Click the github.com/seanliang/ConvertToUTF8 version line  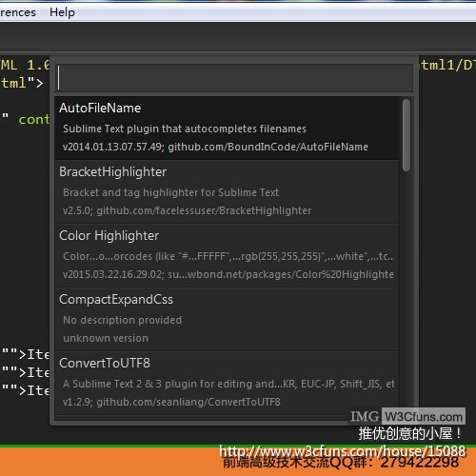pos(171,402)
